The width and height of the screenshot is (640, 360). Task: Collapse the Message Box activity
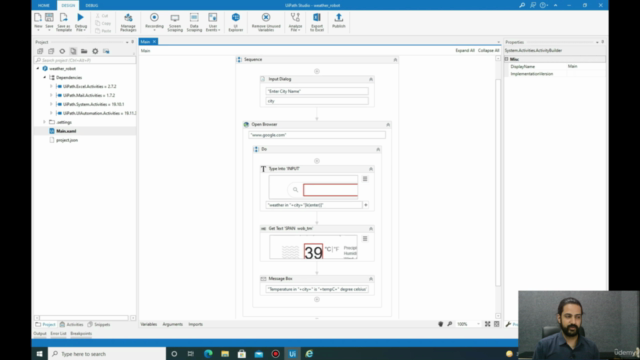pyautogui.click(x=371, y=279)
